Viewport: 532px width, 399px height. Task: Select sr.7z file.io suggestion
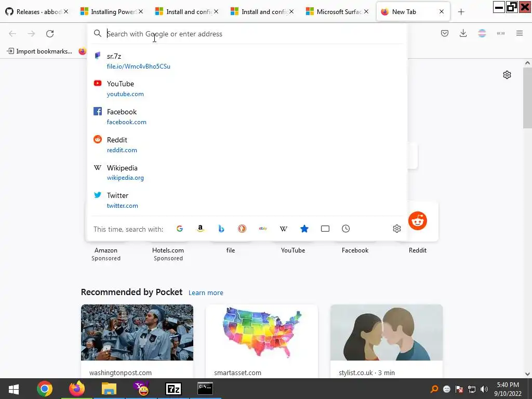coord(247,61)
